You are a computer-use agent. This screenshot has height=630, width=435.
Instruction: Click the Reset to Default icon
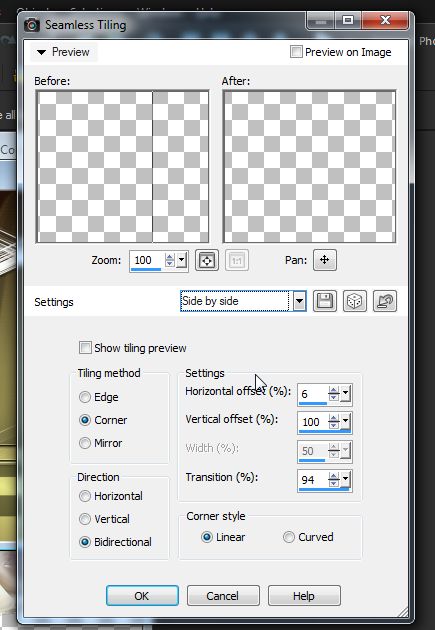[x=385, y=301]
